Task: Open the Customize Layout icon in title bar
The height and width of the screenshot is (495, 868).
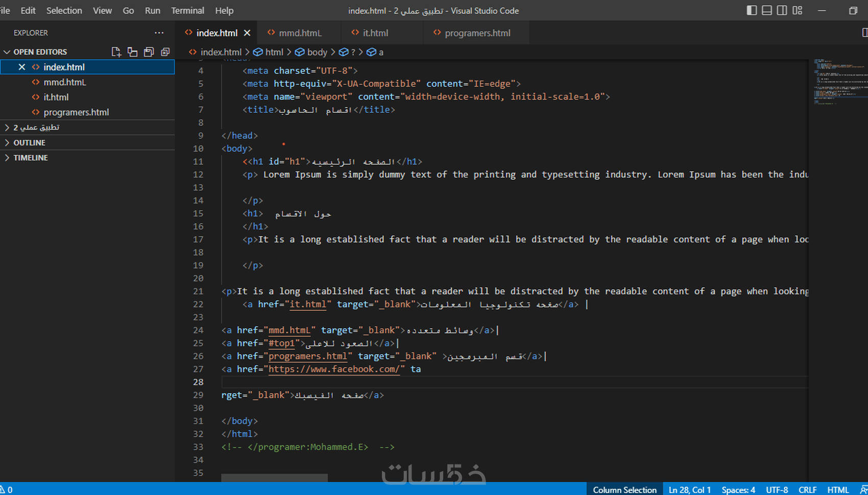Action: 797,11
